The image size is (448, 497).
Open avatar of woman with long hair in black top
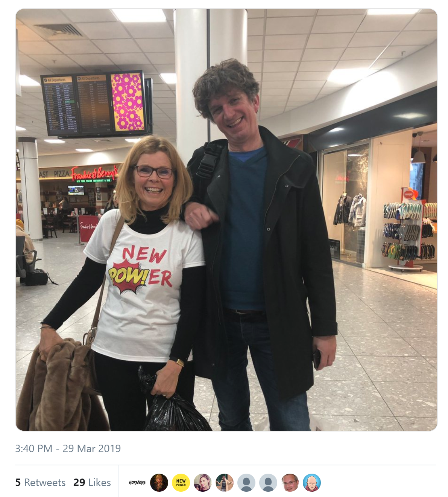coord(203,483)
